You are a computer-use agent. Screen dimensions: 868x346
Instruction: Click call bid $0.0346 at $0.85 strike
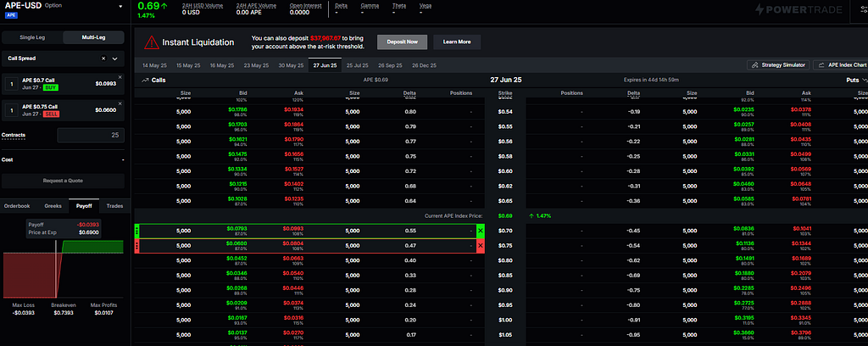[239, 273]
